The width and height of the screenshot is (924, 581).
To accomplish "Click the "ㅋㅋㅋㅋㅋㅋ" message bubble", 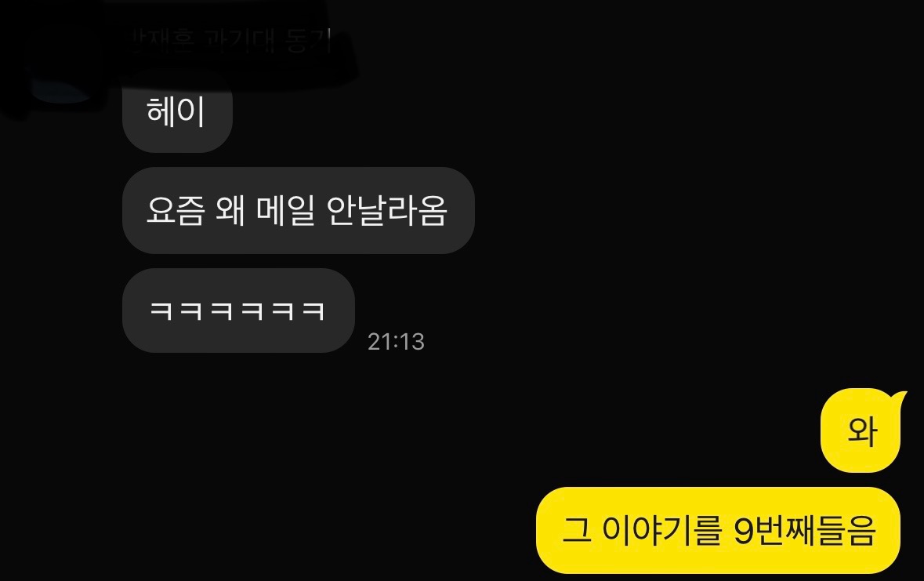I will tap(238, 310).
